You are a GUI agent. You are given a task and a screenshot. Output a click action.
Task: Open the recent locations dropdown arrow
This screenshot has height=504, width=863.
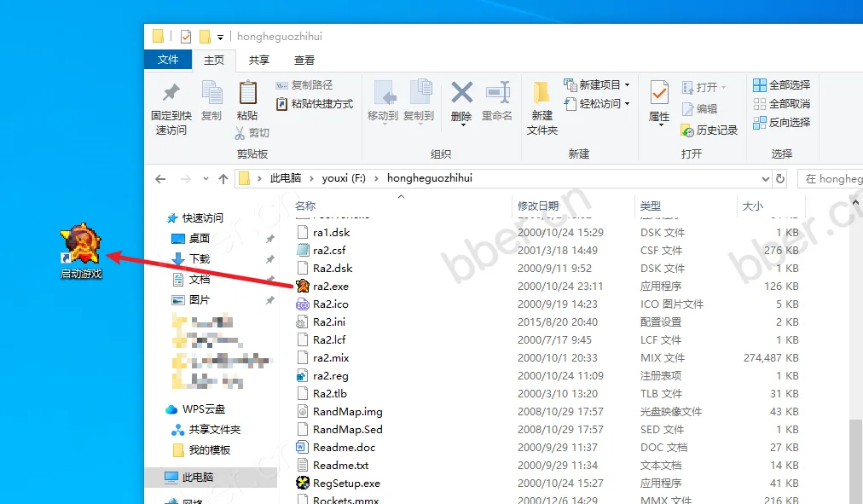(x=206, y=179)
